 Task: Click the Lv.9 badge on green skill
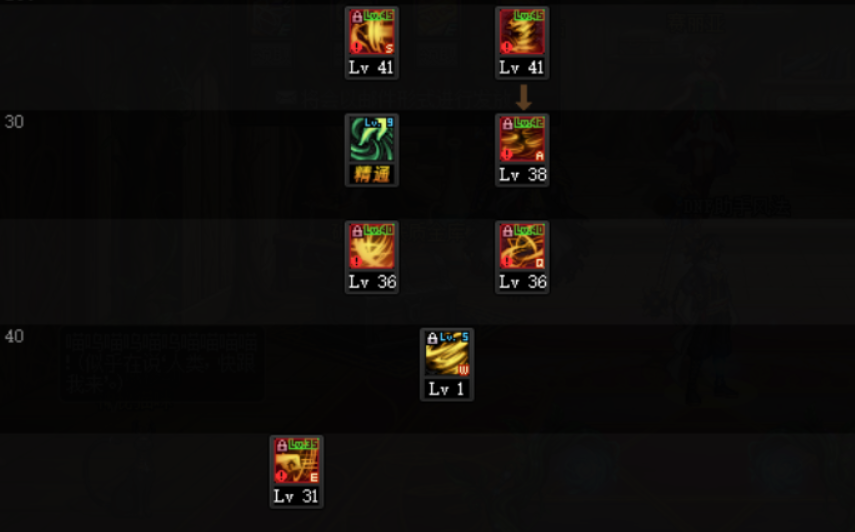pyautogui.click(x=379, y=123)
